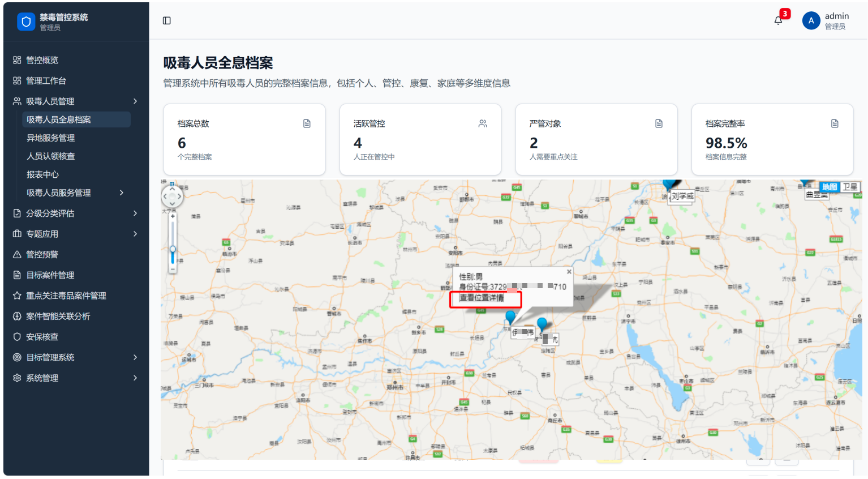
Task: Pan the map left with the arrow
Action: 165,197
